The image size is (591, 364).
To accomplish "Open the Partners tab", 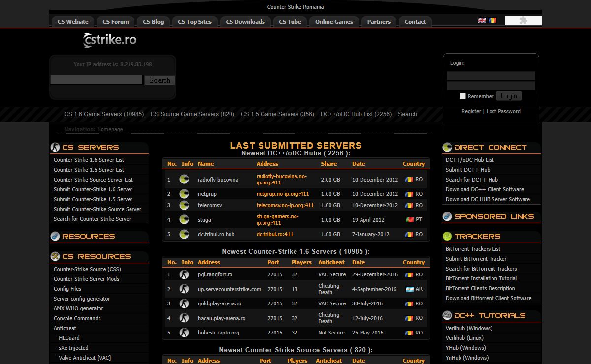I will (x=379, y=22).
